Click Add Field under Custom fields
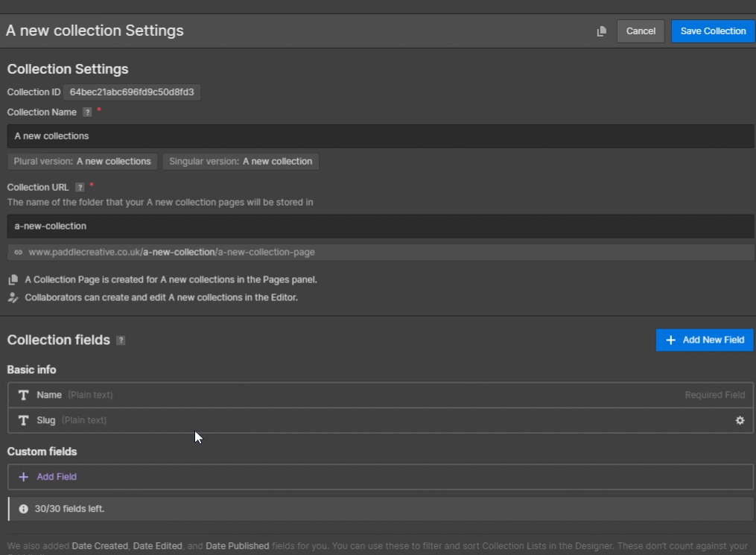The width and height of the screenshot is (756, 555). [47, 476]
